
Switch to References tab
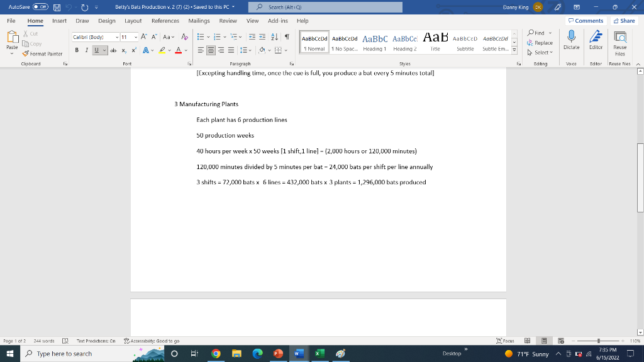(165, 21)
